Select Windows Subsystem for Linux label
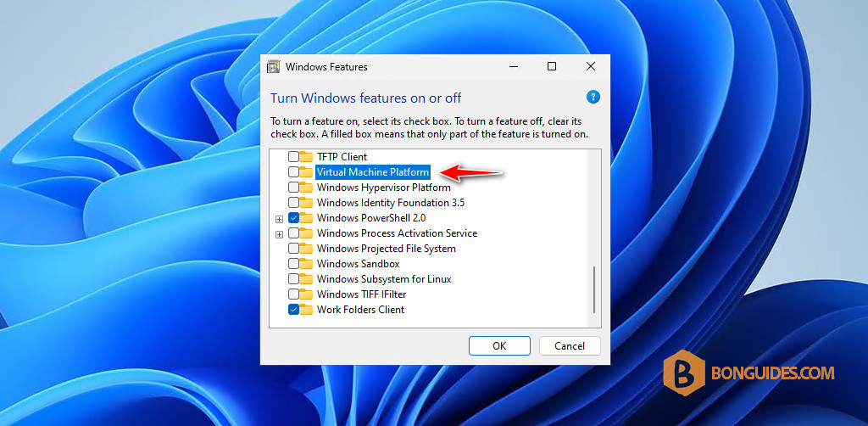Screen dimensions: 868x426 pyautogui.click(x=384, y=278)
